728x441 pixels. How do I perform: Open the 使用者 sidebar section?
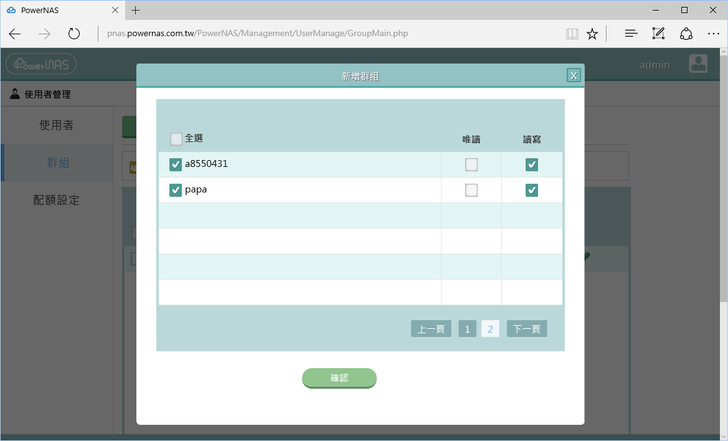click(57, 125)
